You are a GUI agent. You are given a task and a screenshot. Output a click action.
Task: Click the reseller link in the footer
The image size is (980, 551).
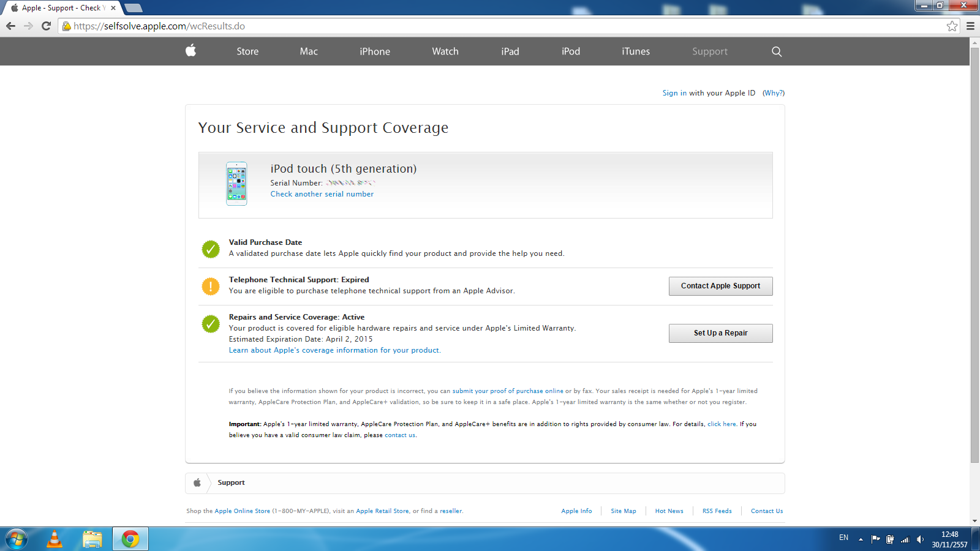(451, 511)
